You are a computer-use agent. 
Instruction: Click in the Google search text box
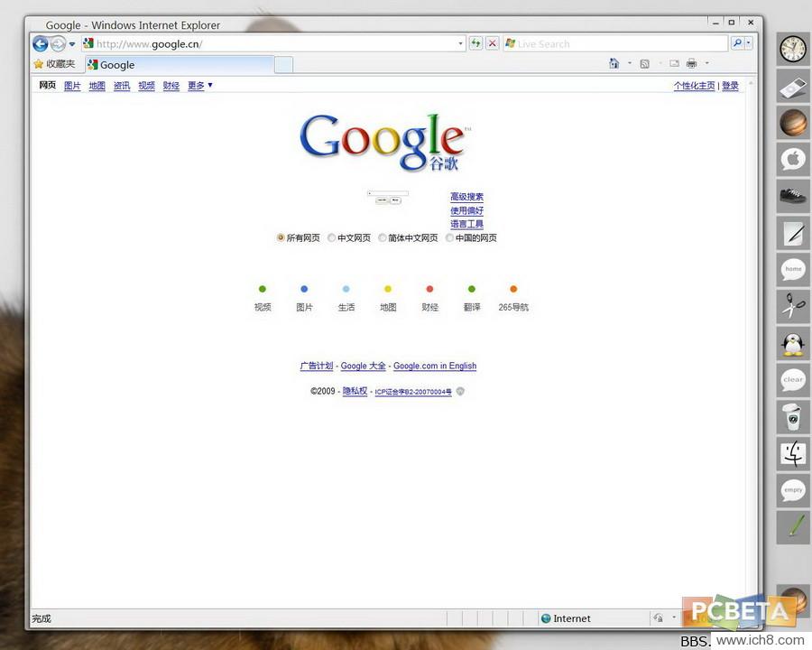coord(388,193)
